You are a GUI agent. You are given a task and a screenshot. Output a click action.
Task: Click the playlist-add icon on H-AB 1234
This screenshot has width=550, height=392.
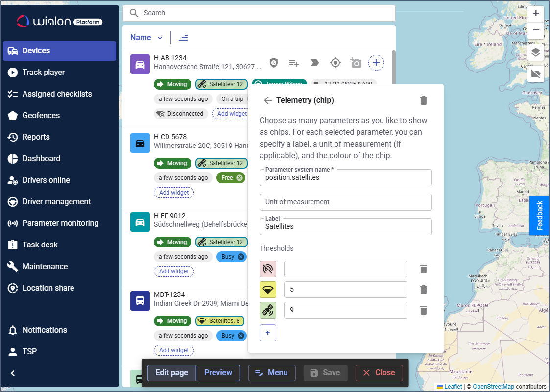[x=294, y=63]
